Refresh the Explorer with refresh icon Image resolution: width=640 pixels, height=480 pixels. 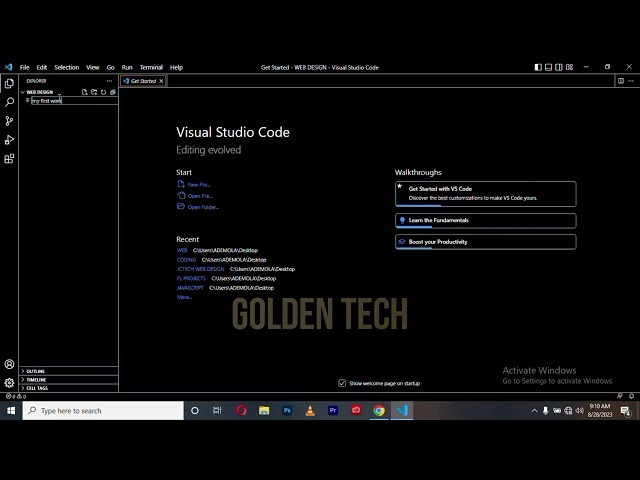[x=104, y=92]
